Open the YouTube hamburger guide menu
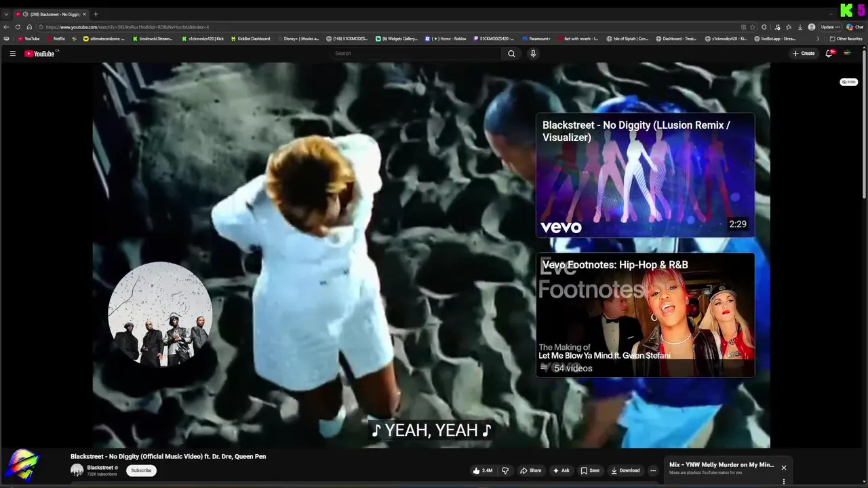Viewport: 868px width, 488px height. (x=12, y=54)
